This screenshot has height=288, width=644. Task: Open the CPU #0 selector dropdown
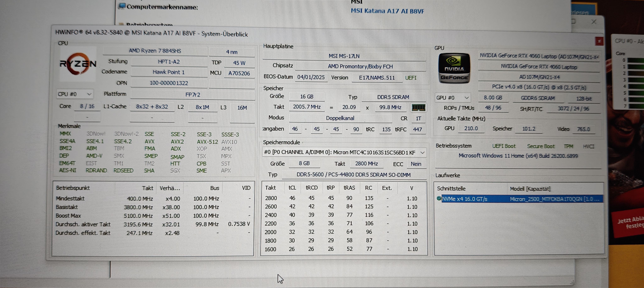[75, 94]
